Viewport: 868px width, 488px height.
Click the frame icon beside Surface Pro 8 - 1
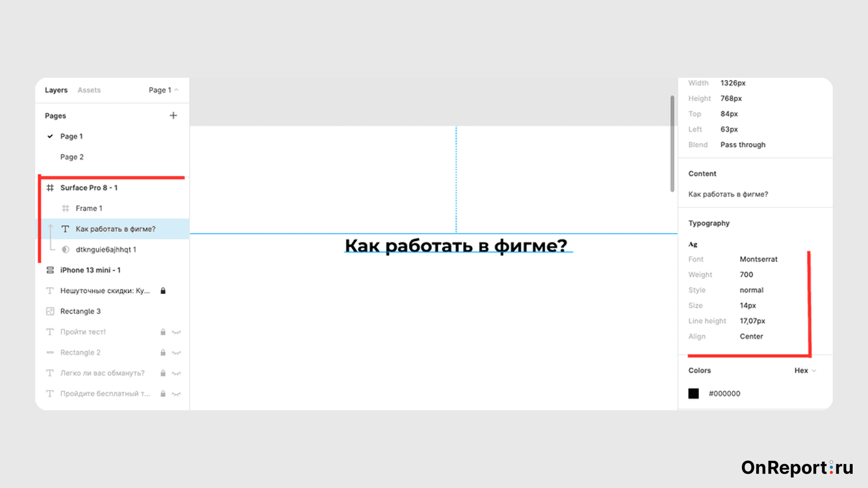click(x=50, y=188)
